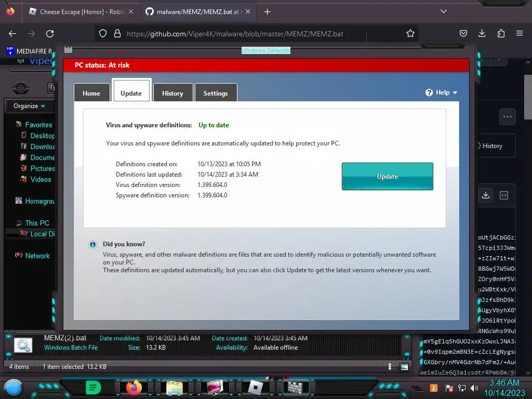Screen dimensions: 532x399
Task: Reload the GitHub page
Action: coord(50,34)
